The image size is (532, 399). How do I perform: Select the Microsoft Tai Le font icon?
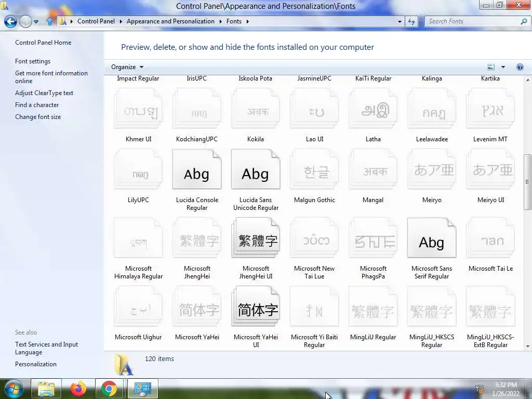coord(490,238)
